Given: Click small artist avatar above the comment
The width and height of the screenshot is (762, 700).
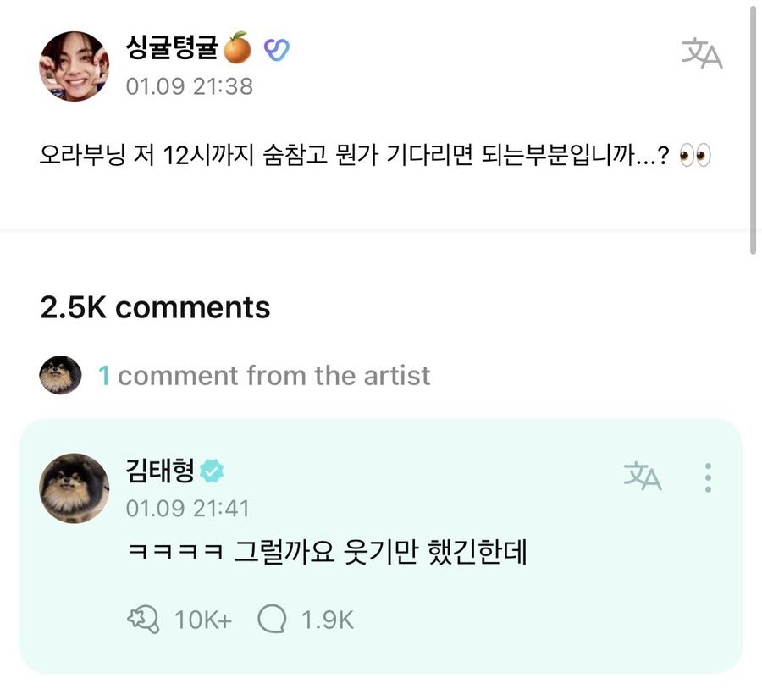Looking at the screenshot, I should pos(60,375).
